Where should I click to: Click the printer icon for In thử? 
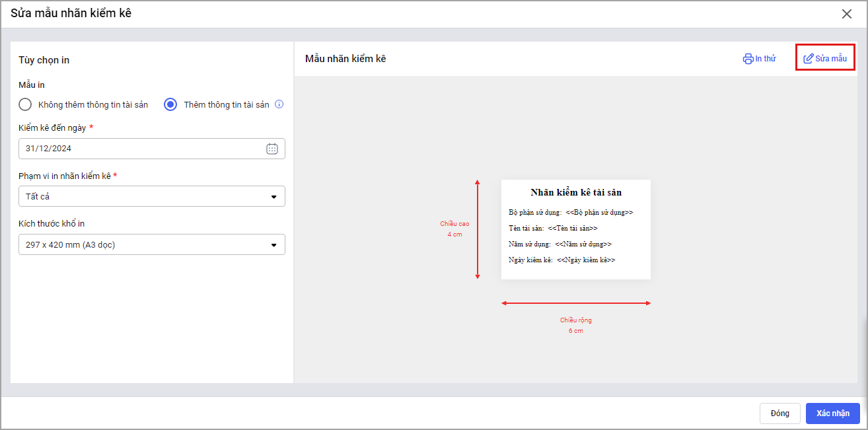(748, 59)
